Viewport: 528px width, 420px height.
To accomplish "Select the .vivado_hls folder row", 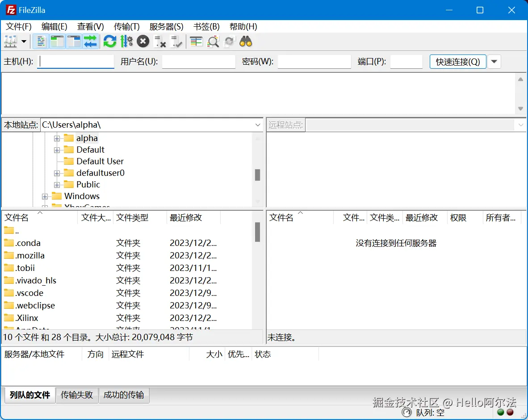I will tap(127, 280).
